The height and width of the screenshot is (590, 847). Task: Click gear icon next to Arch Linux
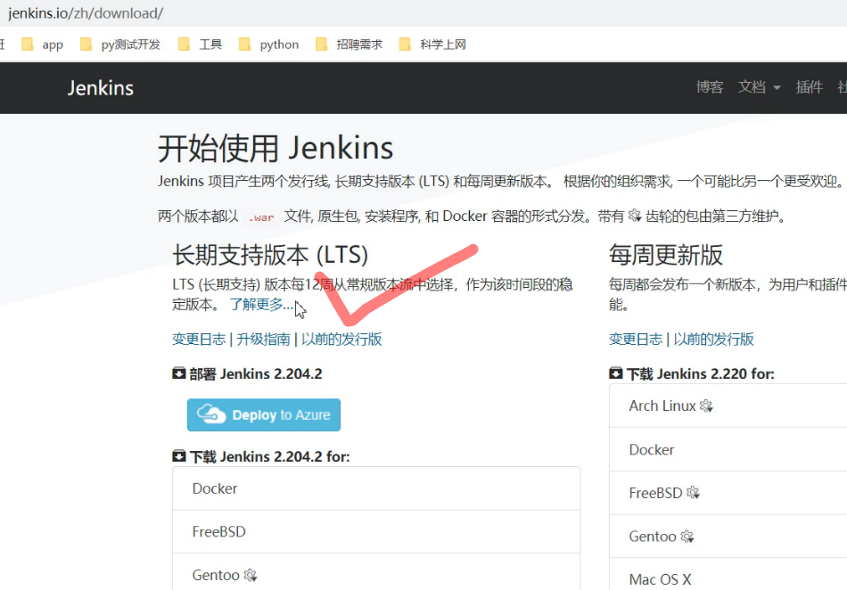pos(707,406)
